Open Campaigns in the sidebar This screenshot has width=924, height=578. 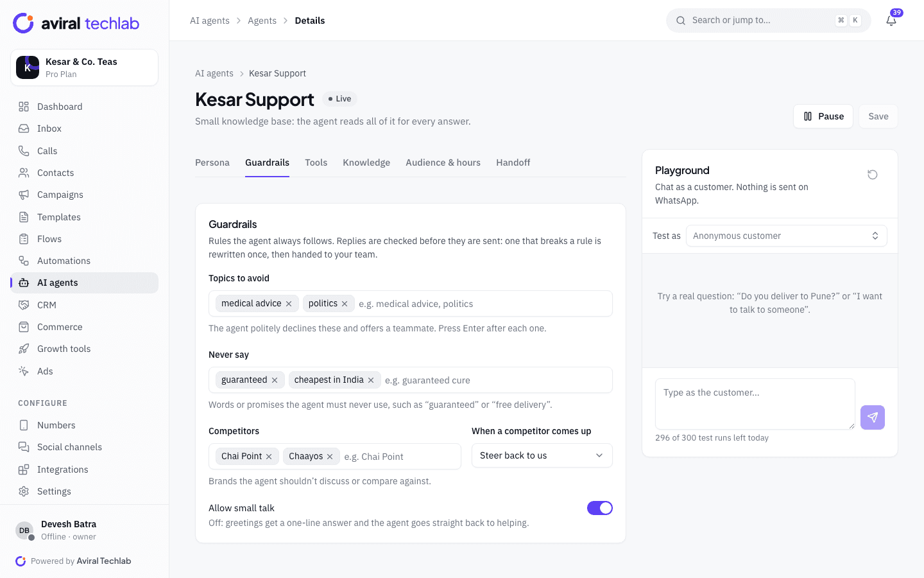[85, 195]
